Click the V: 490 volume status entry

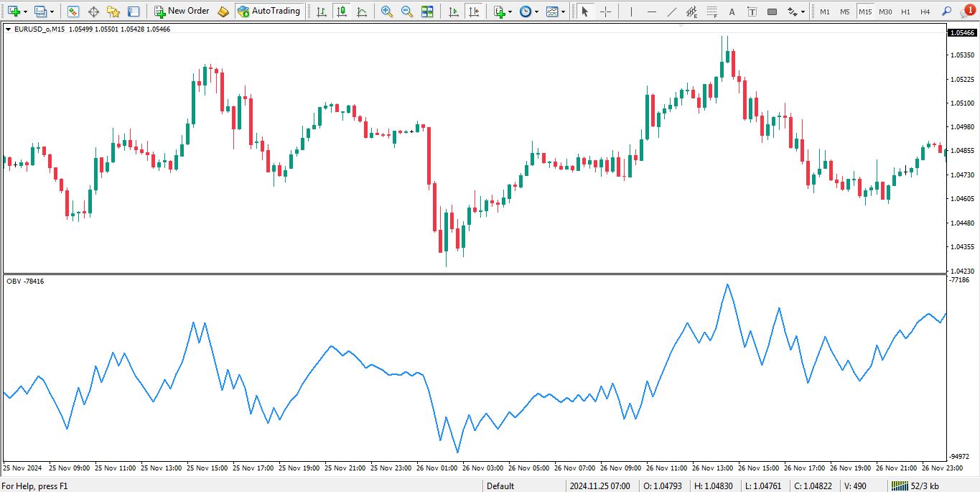click(x=855, y=486)
